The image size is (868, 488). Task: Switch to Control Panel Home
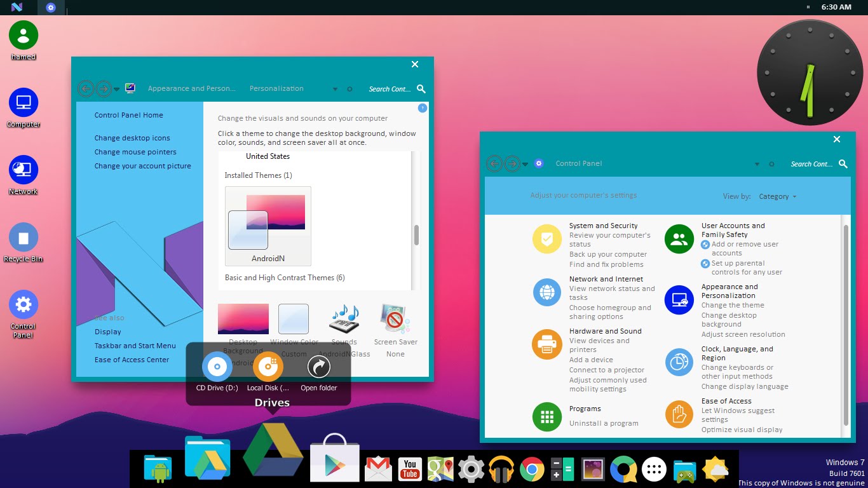click(x=128, y=115)
